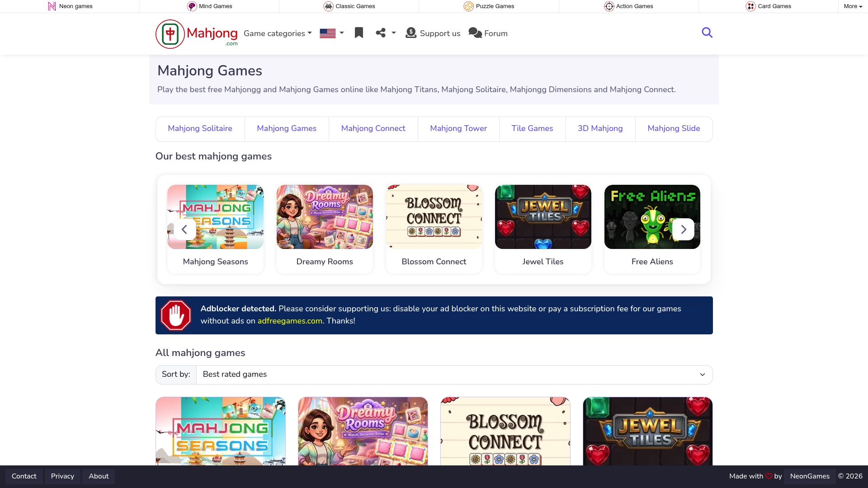Screen dimensions: 868x488
Task: Click the Free Aliens title under carousel
Action: pyautogui.click(x=652, y=262)
